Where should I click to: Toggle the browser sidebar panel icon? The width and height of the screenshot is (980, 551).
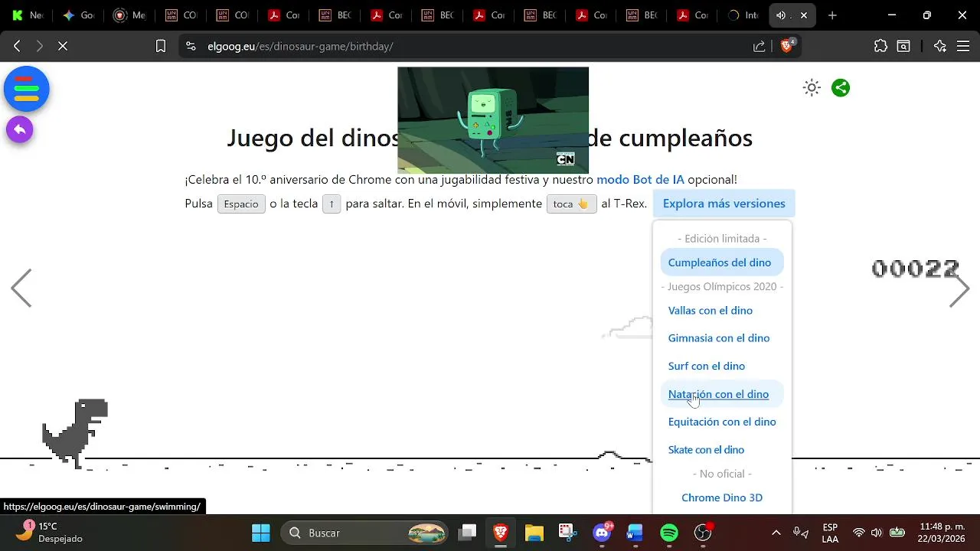[x=903, y=46]
